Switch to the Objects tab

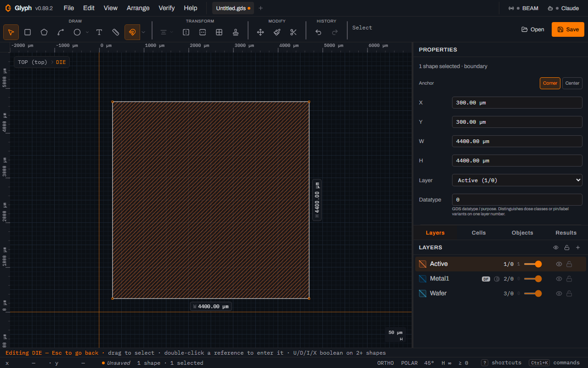tap(522, 233)
